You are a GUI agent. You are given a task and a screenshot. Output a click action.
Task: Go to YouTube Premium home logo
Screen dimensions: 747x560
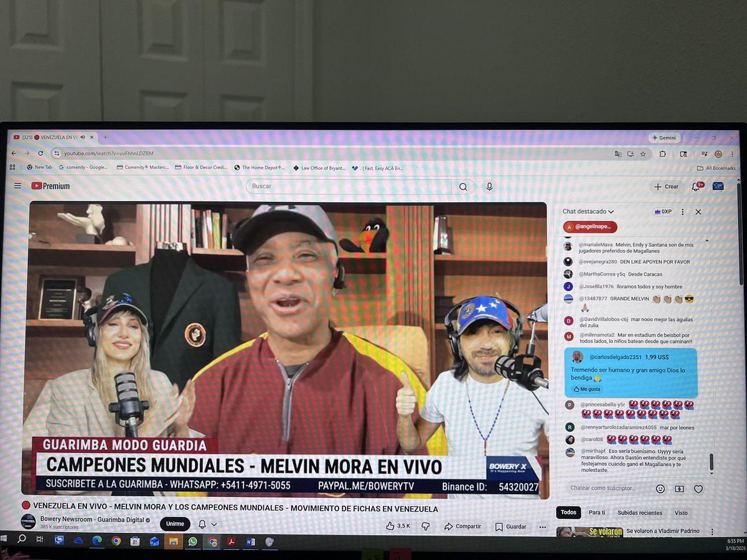[x=50, y=185]
